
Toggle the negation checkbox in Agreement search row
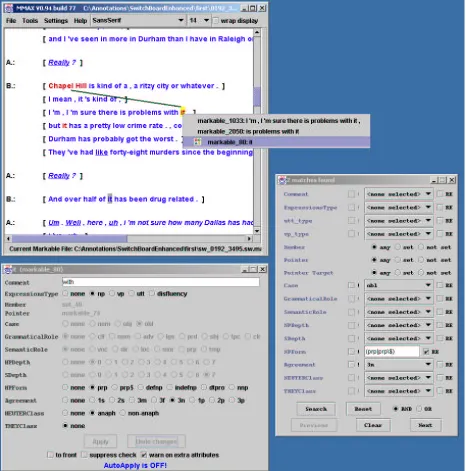click(351, 365)
